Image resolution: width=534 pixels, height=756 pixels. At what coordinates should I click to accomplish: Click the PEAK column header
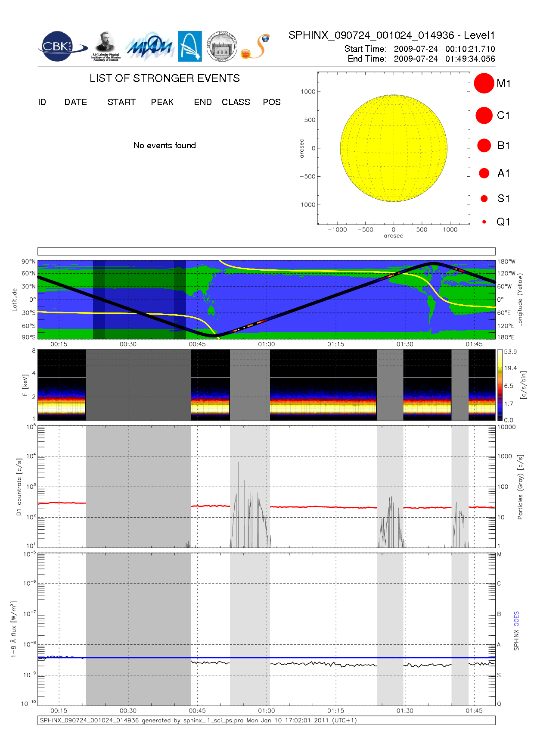[x=162, y=102]
